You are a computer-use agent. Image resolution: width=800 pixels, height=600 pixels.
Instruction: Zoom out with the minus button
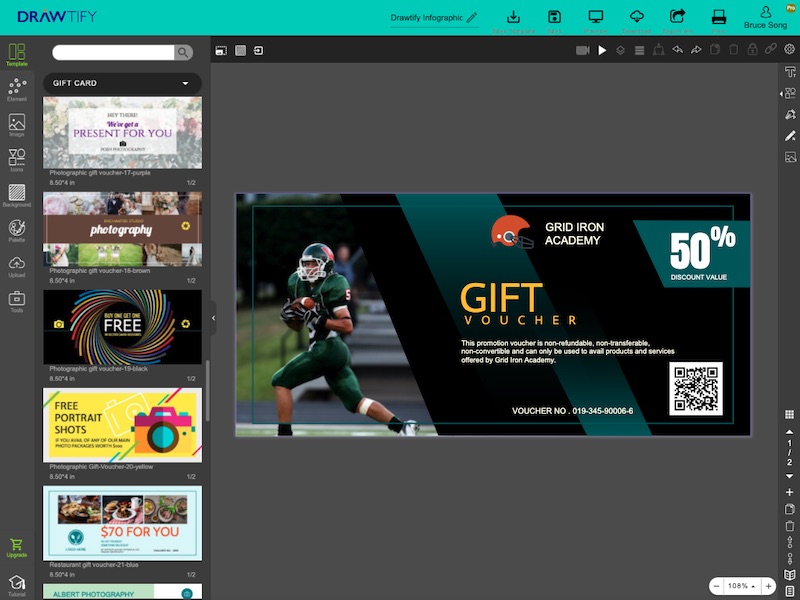click(x=716, y=586)
